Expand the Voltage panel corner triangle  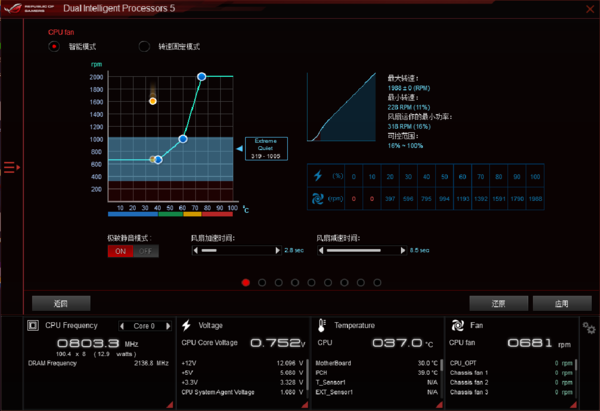[x=305, y=404]
